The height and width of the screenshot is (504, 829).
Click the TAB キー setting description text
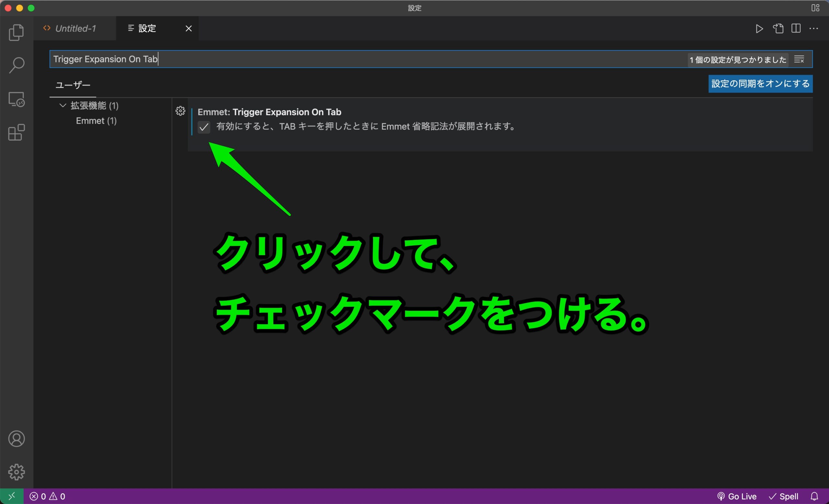[366, 127]
